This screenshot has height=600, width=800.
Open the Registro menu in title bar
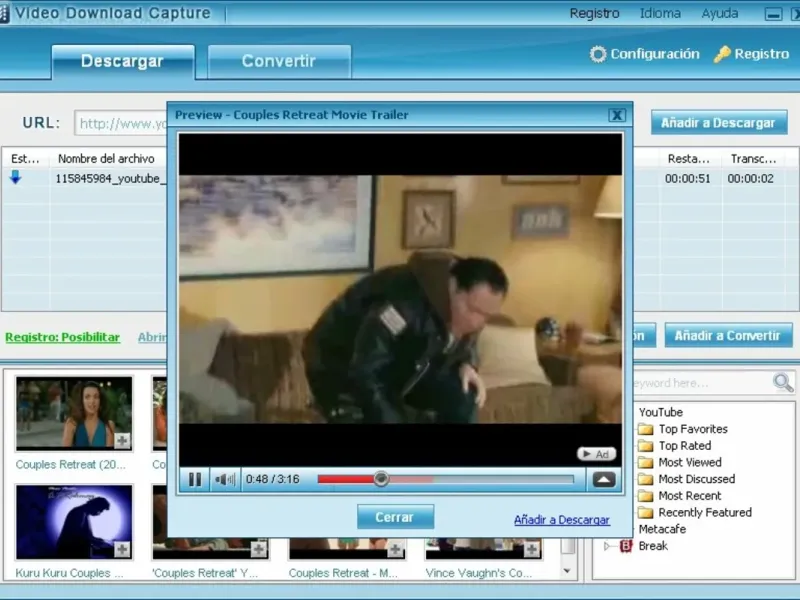pyautogui.click(x=594, y=13)
